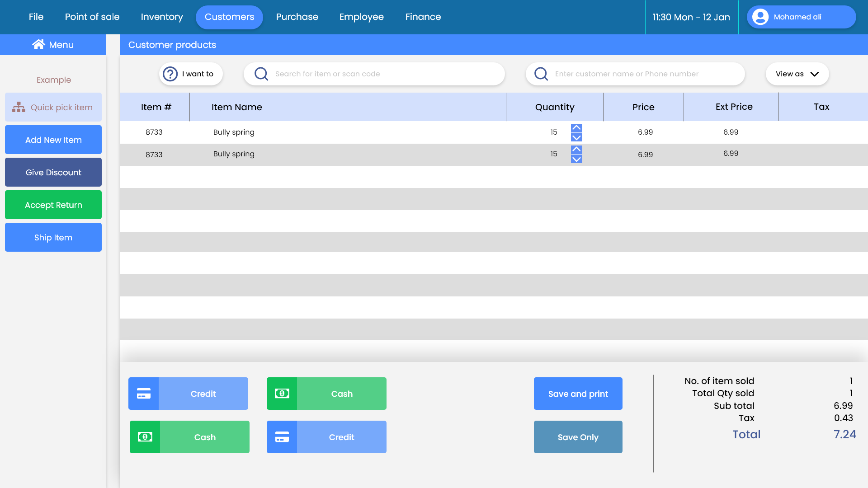
Task: Click the Save and print button
Action: tap(578, 394)
